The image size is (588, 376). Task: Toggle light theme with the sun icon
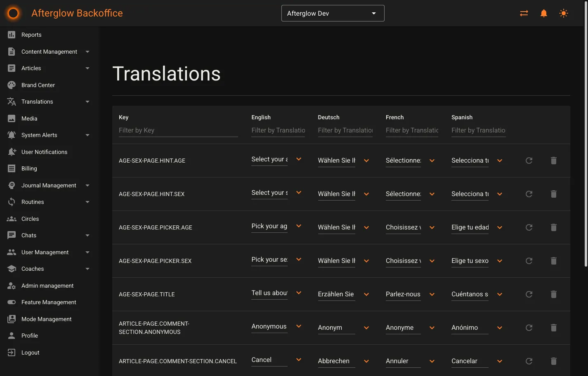click(x=563, y=13)
